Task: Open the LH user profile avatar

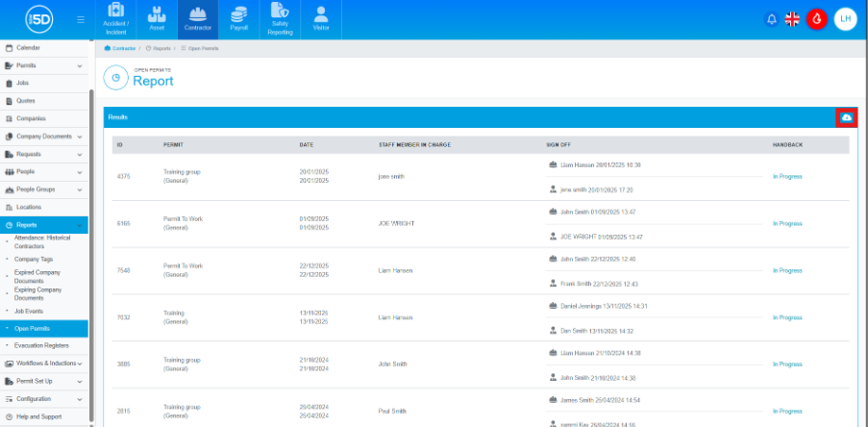Action: [845, 19]
